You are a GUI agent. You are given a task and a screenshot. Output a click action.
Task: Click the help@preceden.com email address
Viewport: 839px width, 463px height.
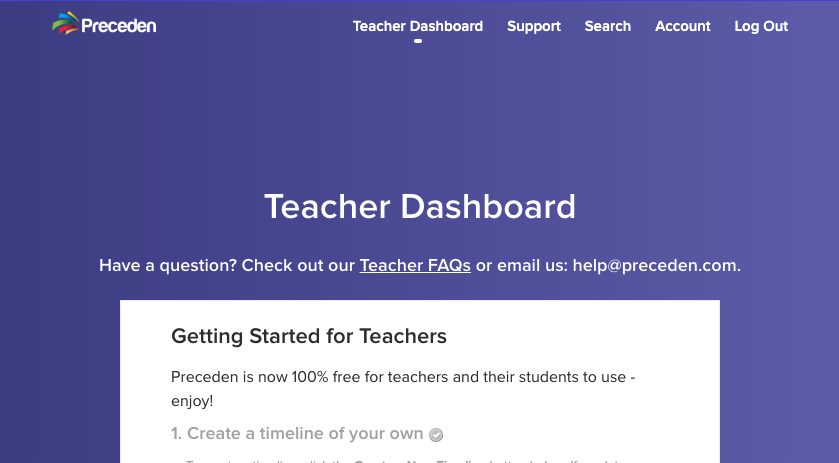[x=656, y=265]
